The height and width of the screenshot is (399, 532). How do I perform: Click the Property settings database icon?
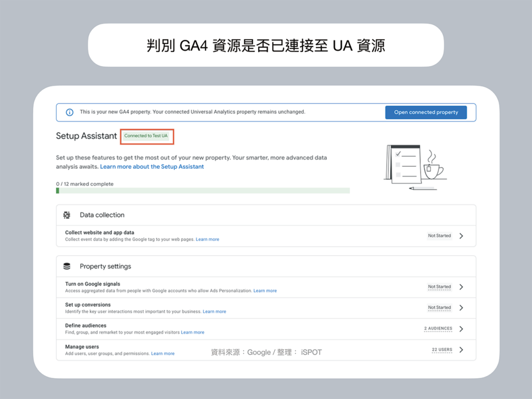(67, 266)
